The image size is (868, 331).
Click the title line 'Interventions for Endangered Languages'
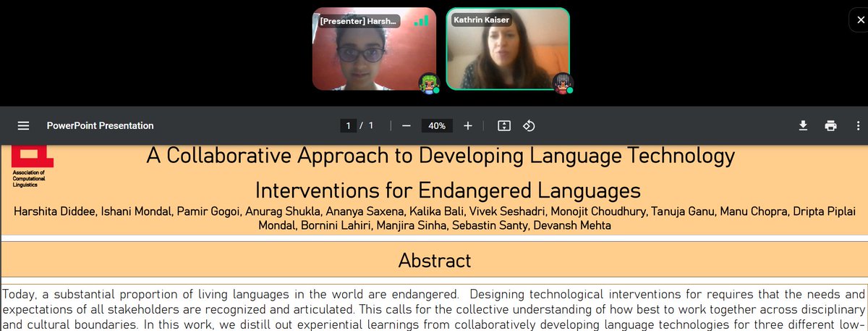click(448, 190)
